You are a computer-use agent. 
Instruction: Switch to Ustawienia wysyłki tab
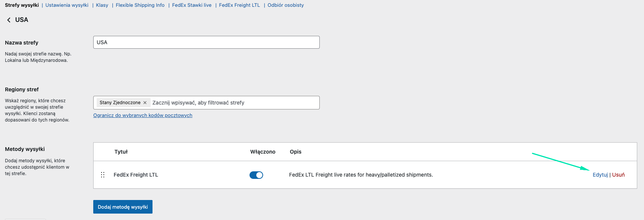(x=67, y=5)
